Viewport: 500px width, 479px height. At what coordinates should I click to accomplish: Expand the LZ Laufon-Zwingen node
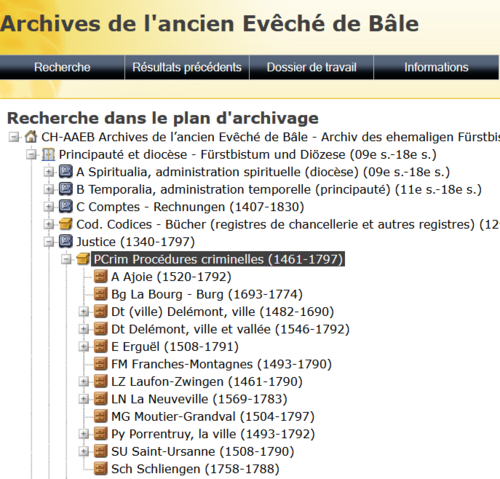pyautogui.click(x=84, y=381)
